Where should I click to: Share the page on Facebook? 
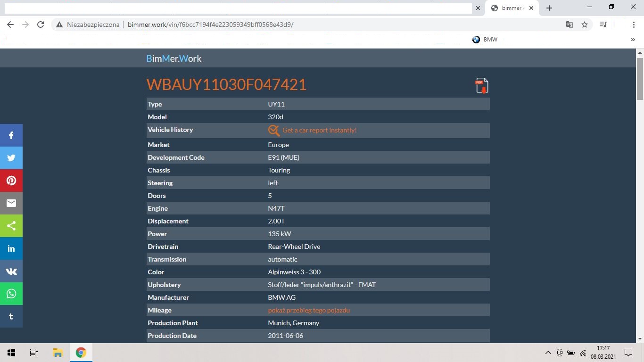pos(11,135)
